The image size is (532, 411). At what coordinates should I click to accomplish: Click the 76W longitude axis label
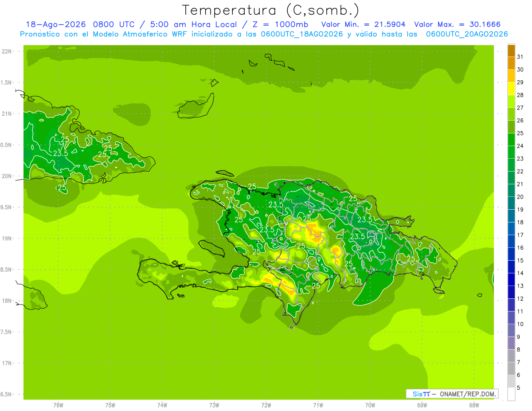[58, 405]
